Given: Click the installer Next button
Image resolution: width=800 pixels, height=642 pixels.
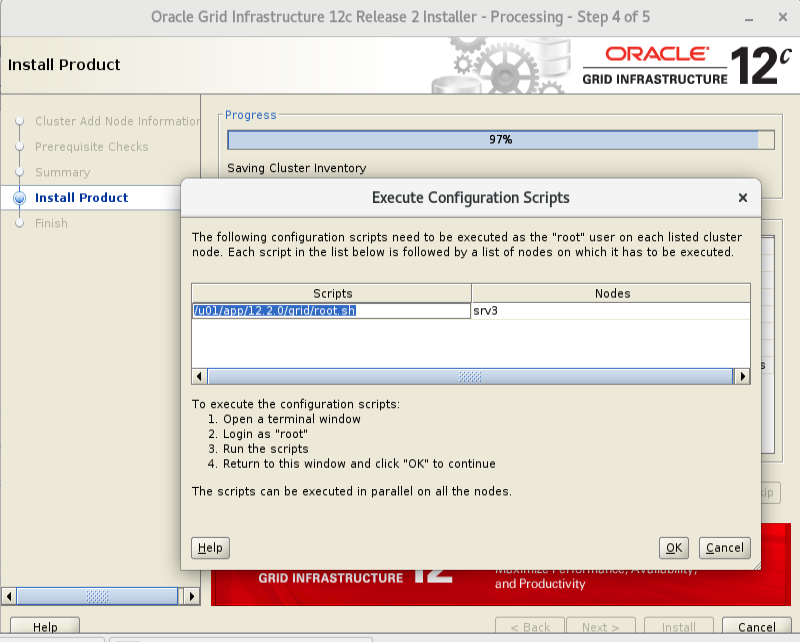Looking at the screenshot, I should tap(601, 627).
